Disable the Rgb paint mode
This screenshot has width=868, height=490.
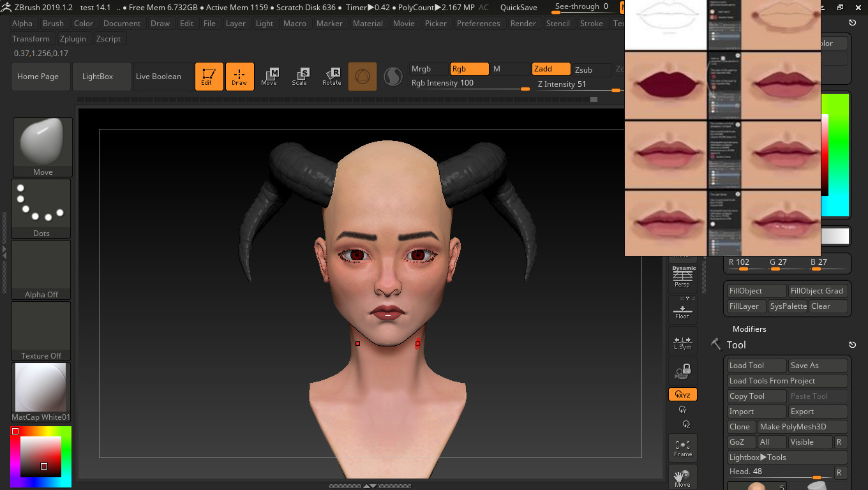click(x=469, y=69)
